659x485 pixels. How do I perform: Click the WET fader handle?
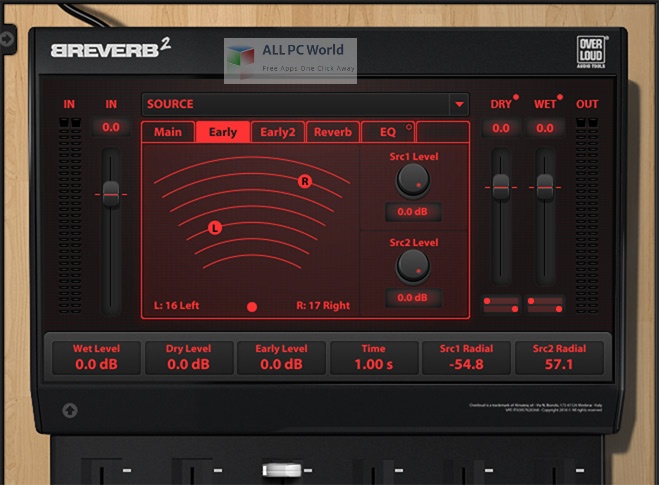click(545, 187)
